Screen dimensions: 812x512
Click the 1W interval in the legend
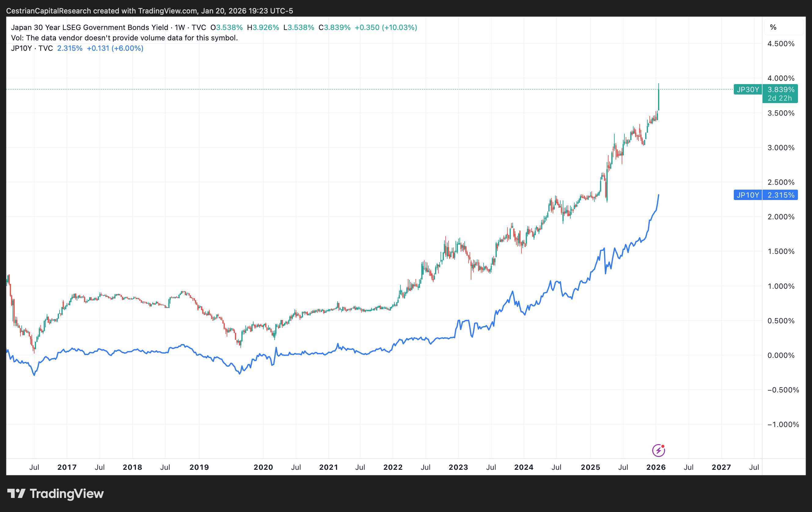[180, 27]
